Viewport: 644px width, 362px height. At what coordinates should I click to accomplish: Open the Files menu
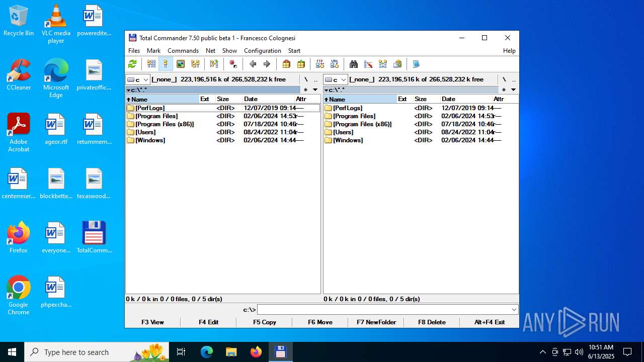coord(134,51)
